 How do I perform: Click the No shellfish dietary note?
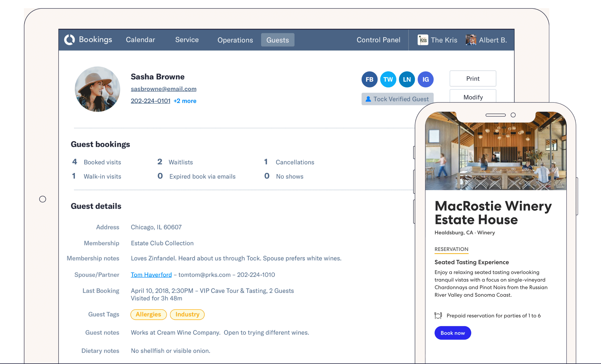click(170, 351)
